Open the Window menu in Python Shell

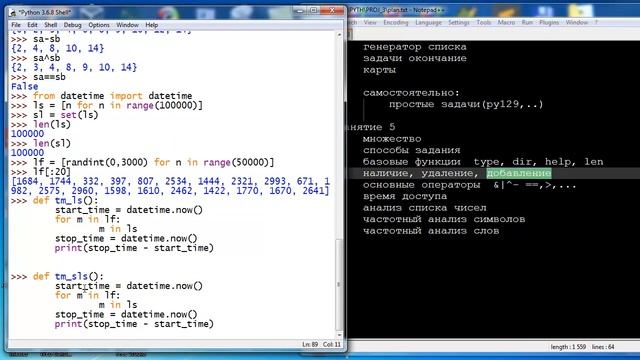[x=127, y=25]
